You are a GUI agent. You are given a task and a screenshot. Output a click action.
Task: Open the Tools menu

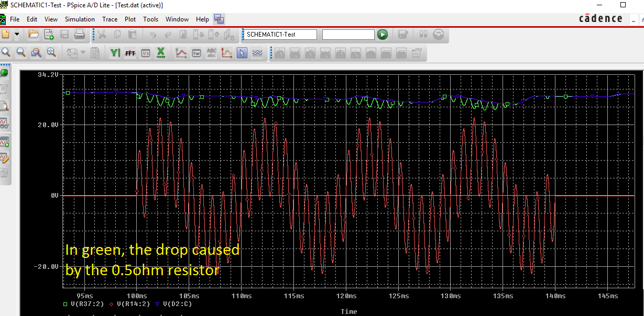click(150, 19)
